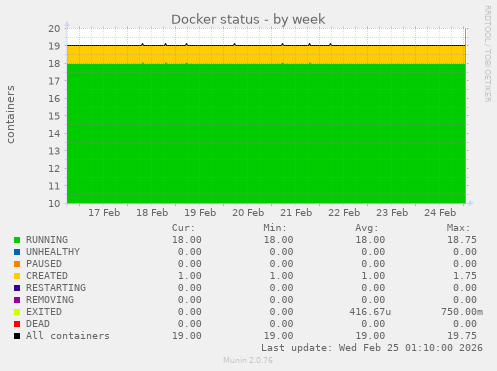Click the 23 Feb x-axis label
Viewport: 497px width, 371px height.
click(392, 213)
